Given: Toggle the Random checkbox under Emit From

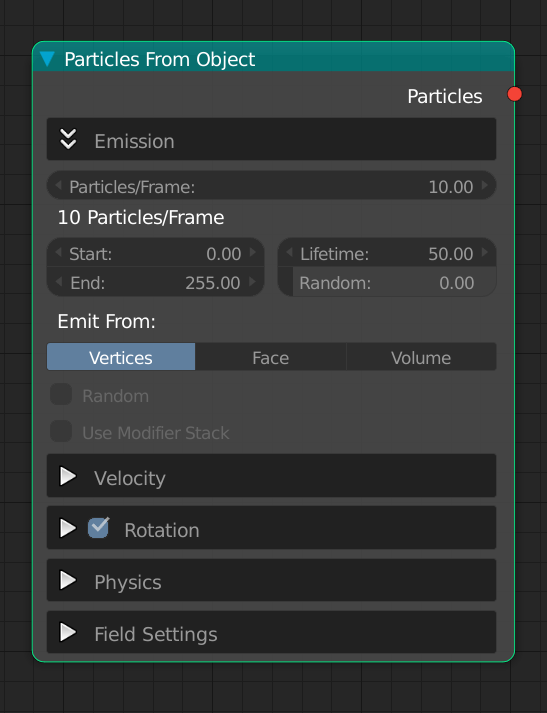Looking at the screenshot, I should (61, 394).
